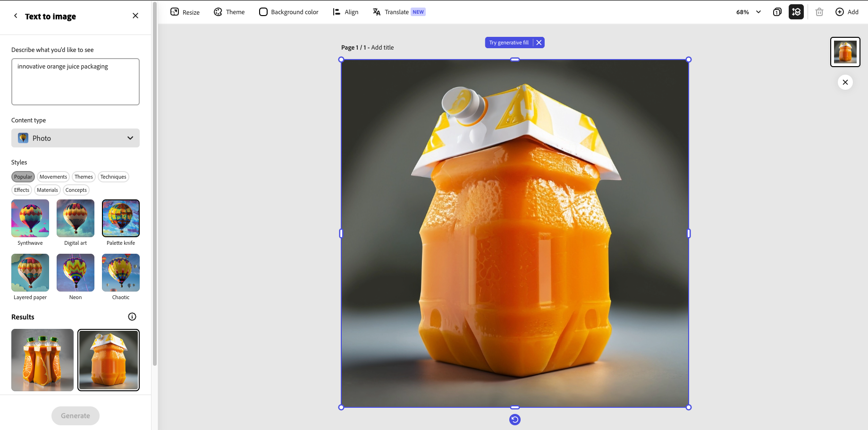Expand the Content type Photo dropdown

76,138
